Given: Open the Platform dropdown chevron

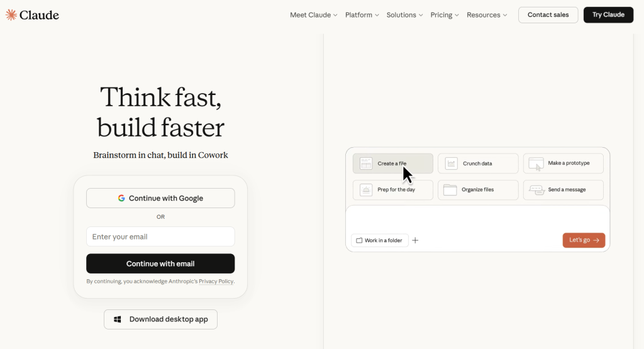Looking at the screenshot, I should tap(377, 15).
